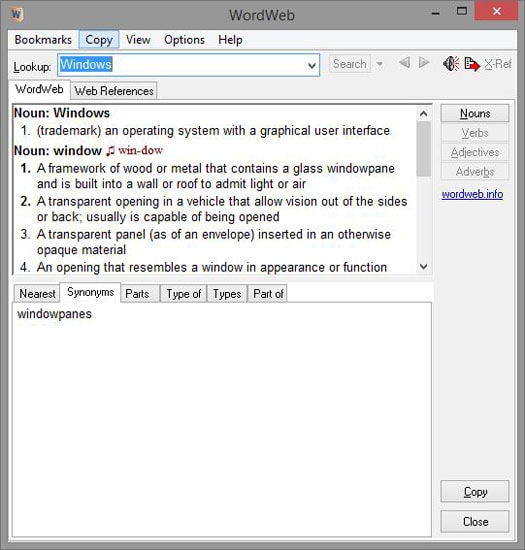
Task: Expand the Search button dropdown arrow
Action: (x=379, y=64)
